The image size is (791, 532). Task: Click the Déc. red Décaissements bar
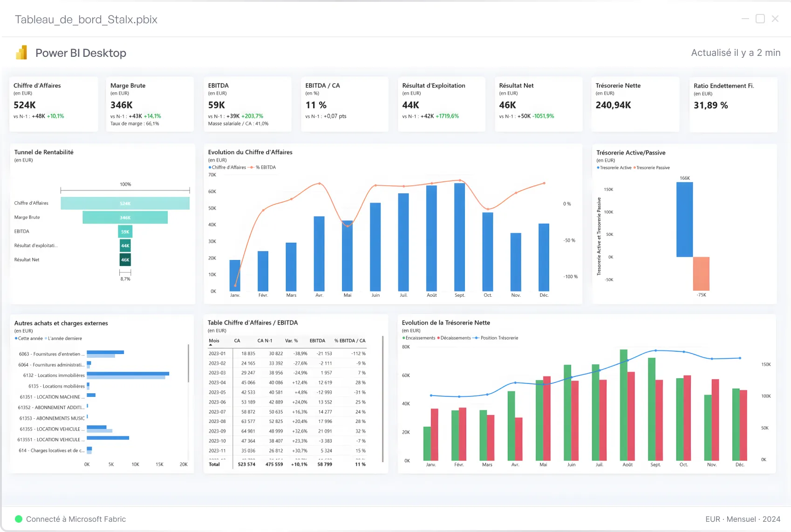click(743, 425)
